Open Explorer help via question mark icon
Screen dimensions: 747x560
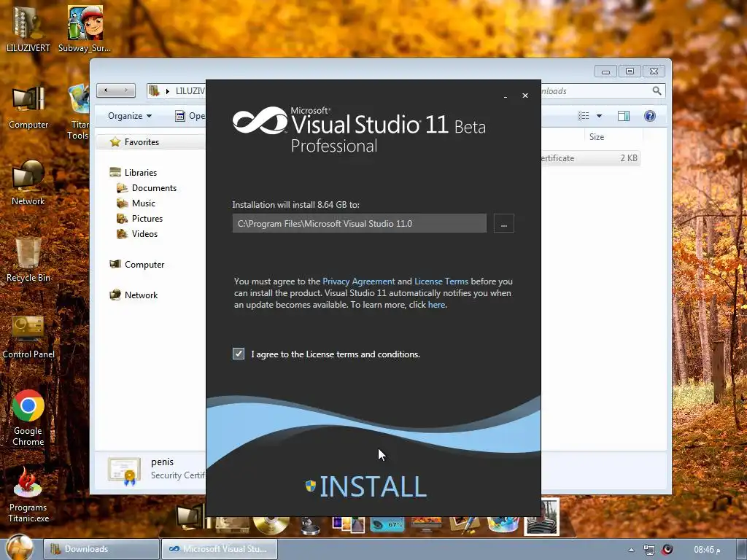tap(650, 116)
